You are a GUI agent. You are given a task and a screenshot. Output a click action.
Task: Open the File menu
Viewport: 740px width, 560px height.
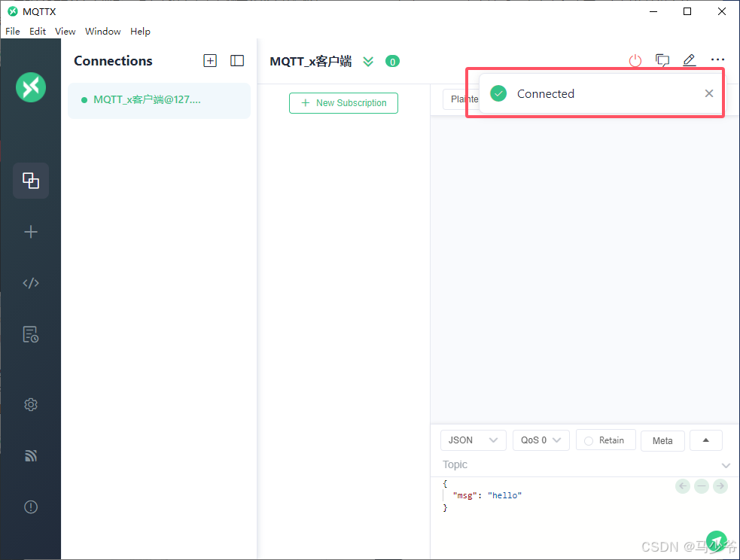click(13, 31)
